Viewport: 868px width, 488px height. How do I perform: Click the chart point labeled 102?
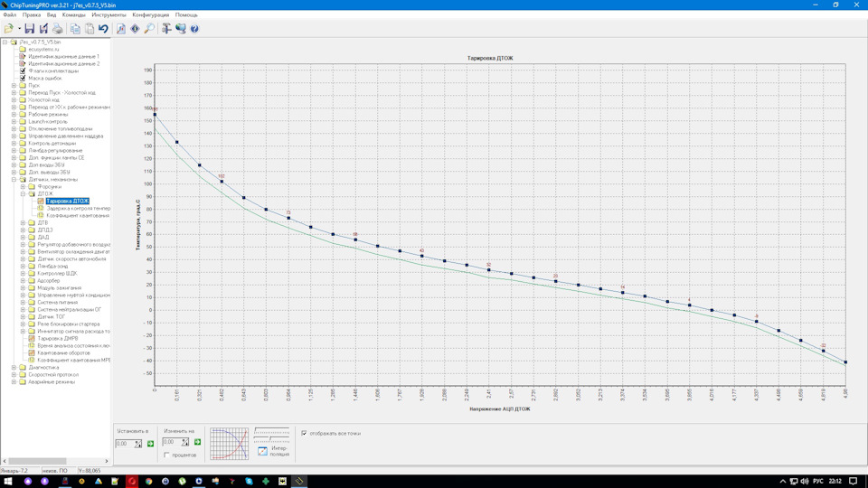(222, 182)
